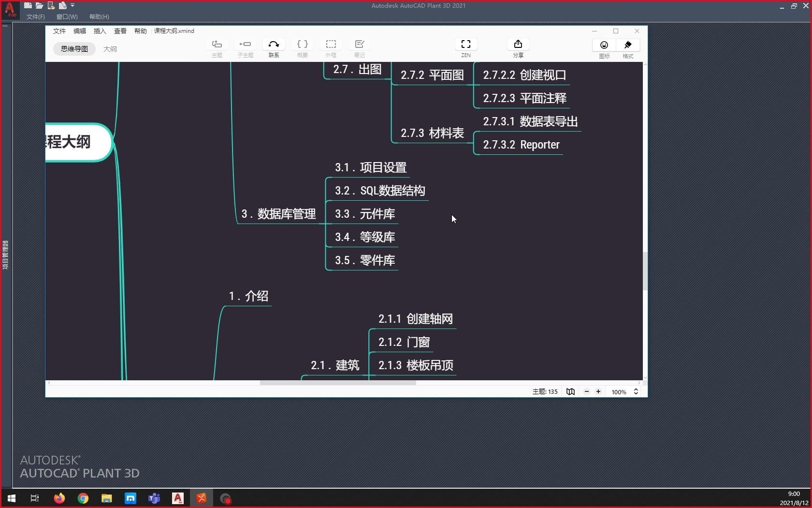Image resolution: width=812 pixels, height=508 pixels.
Task: Select the 2.7.2.3 平面注释 topic
Action: coord(525,98)
